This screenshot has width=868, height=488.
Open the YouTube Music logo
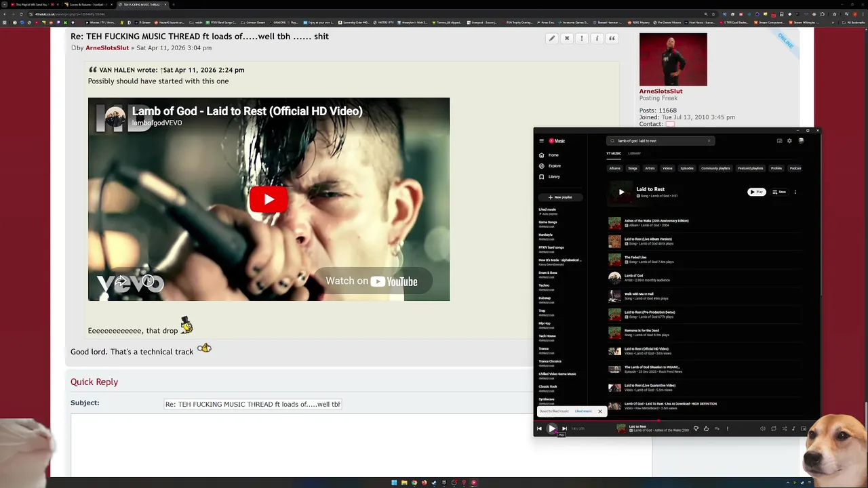click(557, 141)
